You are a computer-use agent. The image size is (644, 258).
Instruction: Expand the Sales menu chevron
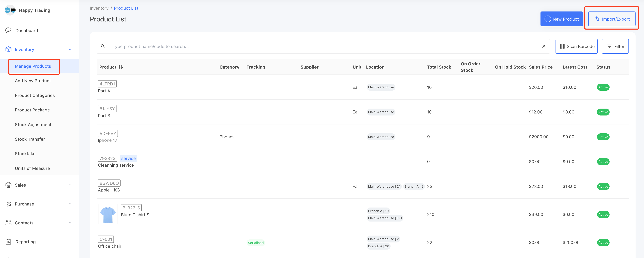[x=70, y=185]
